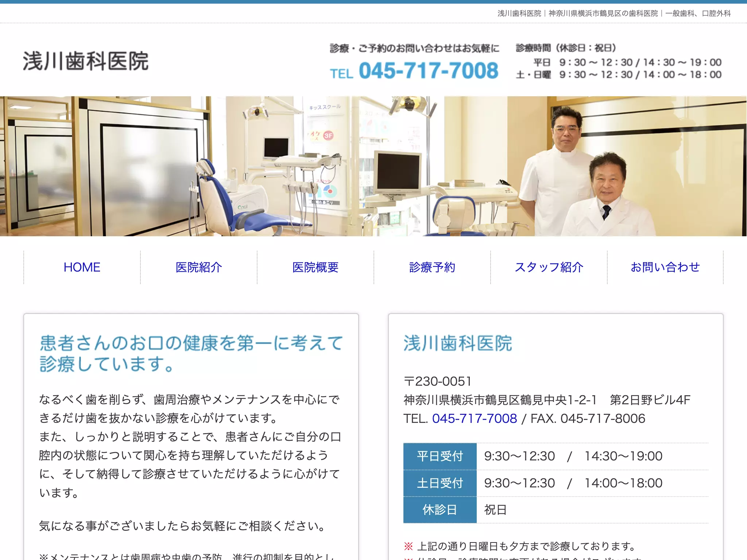Click the large header telephone number graphic
Screen dimensions: 747x560
pos(414,70)
